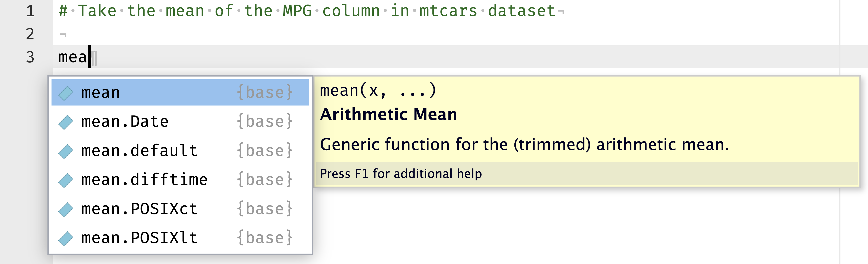Click the {base} label next to mean
The height and width of the screenshot is (264, 868).
pyautogui.click(x=265, y=93)
